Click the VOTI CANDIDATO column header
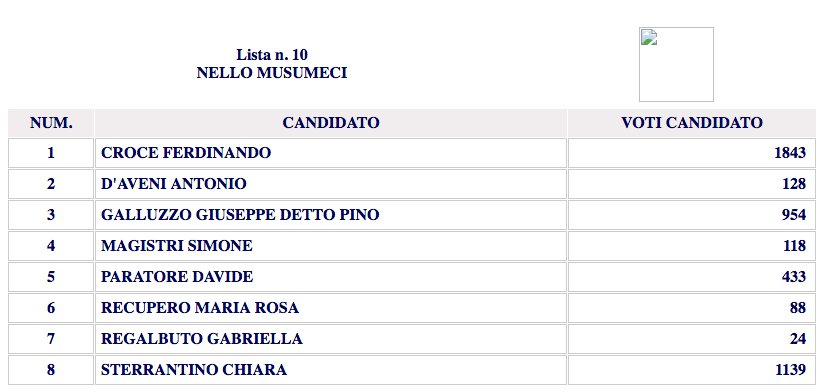The width and height of the screenshot is (824, 392). [x=692, y=123]
